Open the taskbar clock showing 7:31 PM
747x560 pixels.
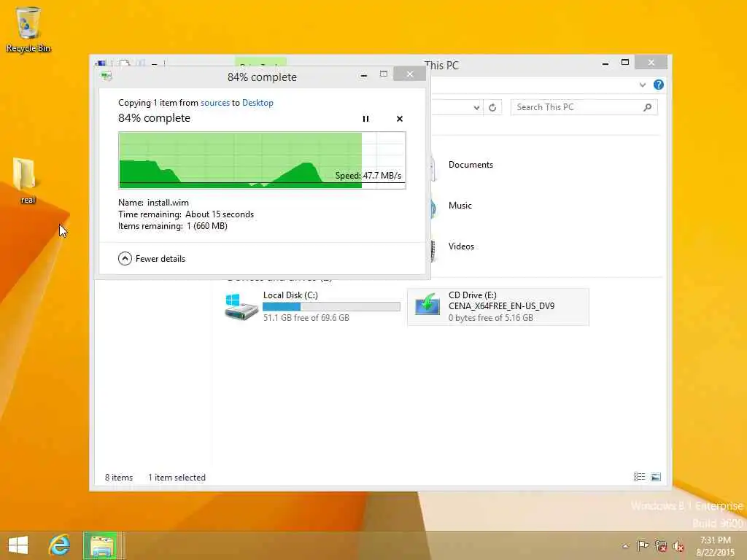pyautogui.click(x=715, y=545)
